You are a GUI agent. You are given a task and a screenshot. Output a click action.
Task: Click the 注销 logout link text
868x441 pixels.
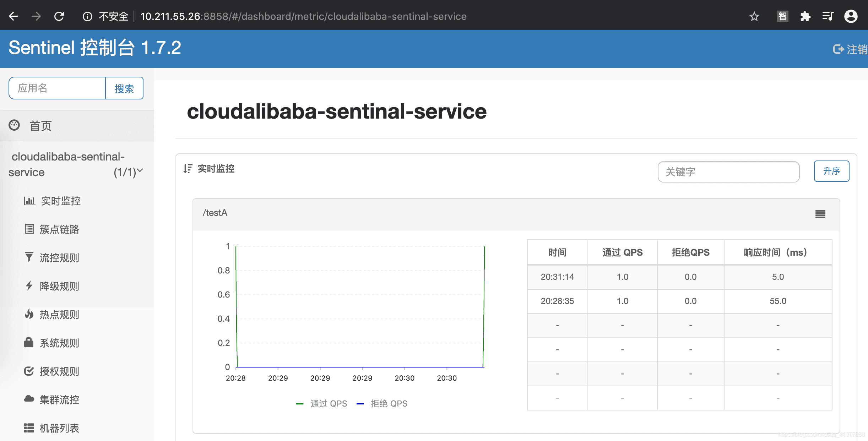click(x=857, y=49)
